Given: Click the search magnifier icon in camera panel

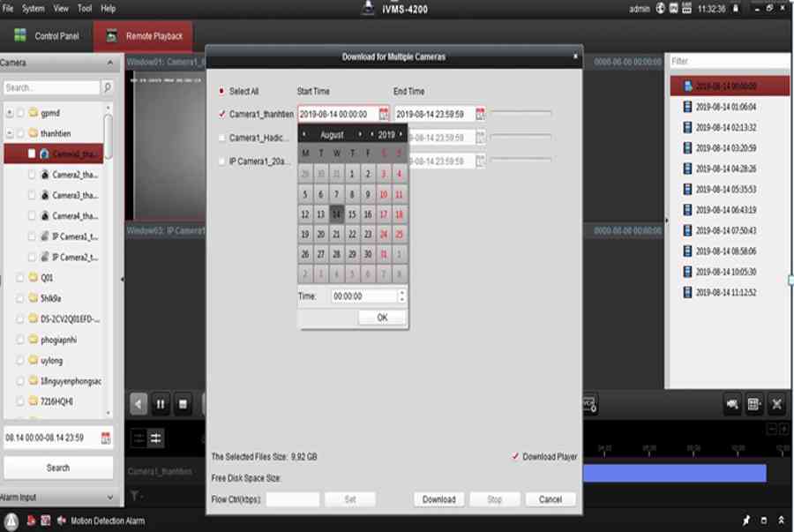Looking at the screenshot, I should [108, 87].
